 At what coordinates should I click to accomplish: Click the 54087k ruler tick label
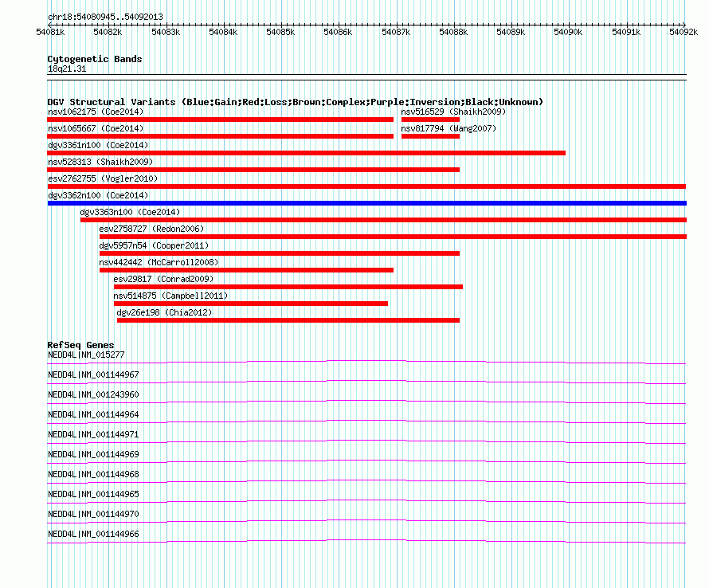[x=396, y=32]
